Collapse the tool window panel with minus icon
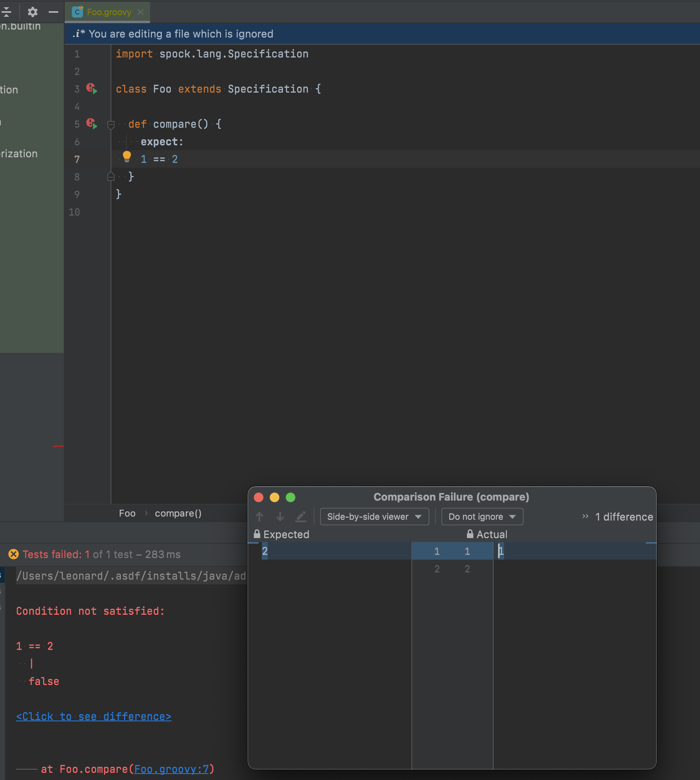Viewport: 700px width, 780px height. tap(53, 12)
